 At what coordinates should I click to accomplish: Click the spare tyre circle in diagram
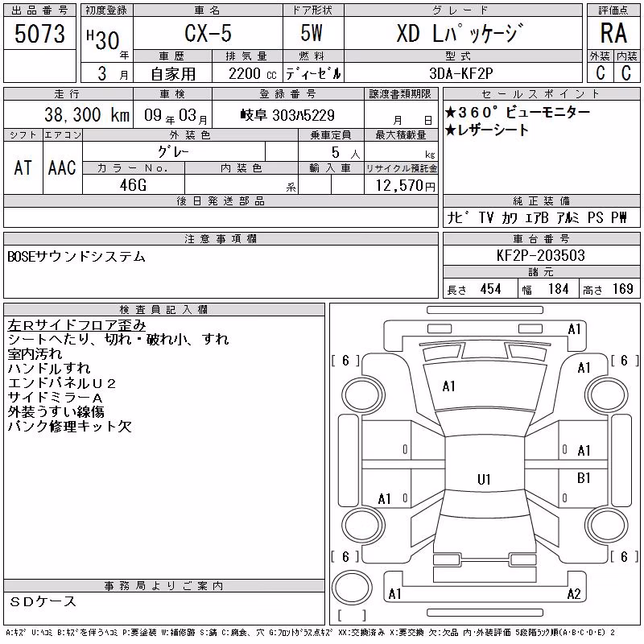click(352, 588)
